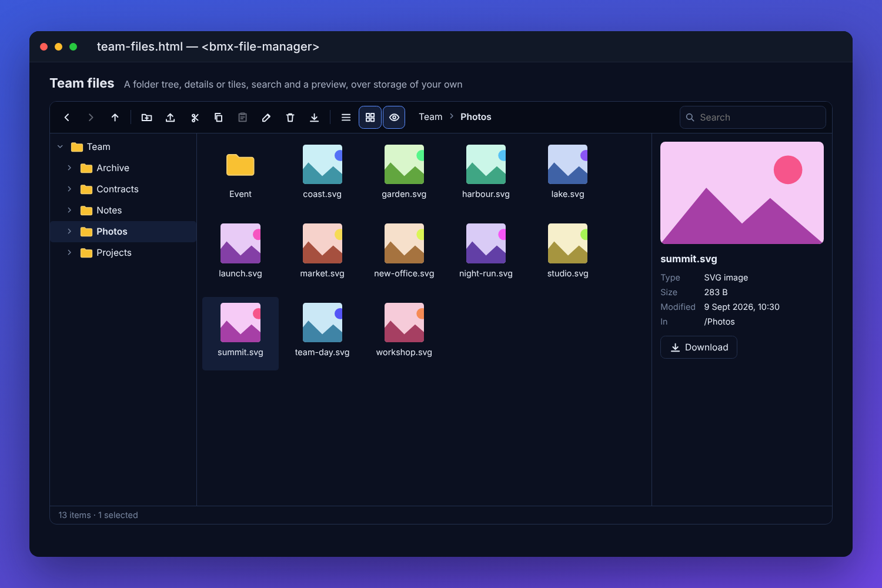Click the upload icon in toolbar
Image resolution: width=882 pixels, height=588 pixels.
pos(171,118)
